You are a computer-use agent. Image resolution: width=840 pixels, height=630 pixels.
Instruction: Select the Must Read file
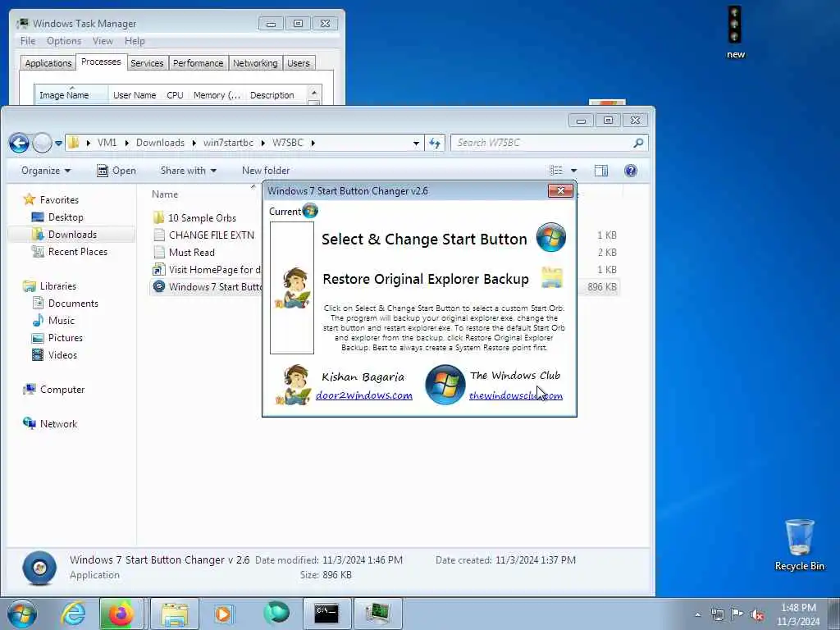click(191, 253)
